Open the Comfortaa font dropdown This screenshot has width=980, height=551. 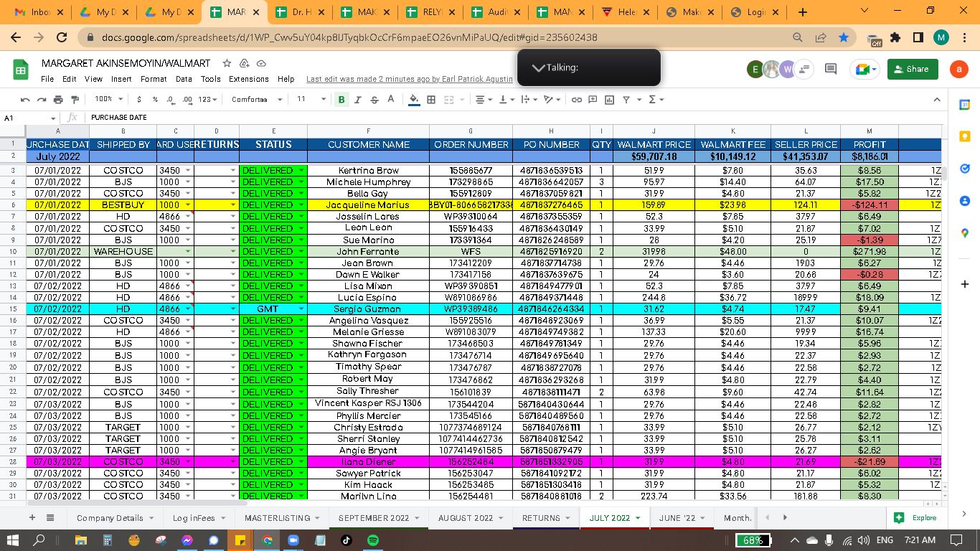256,100
